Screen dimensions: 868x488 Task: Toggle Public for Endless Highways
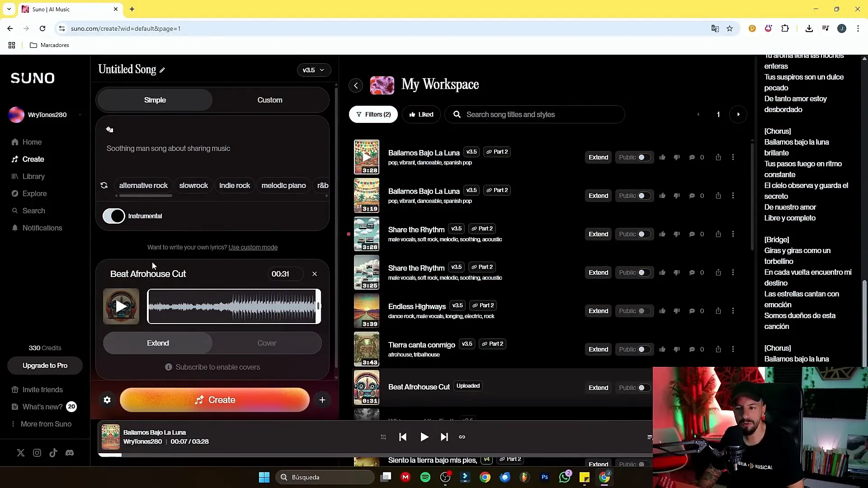point(644,311)
